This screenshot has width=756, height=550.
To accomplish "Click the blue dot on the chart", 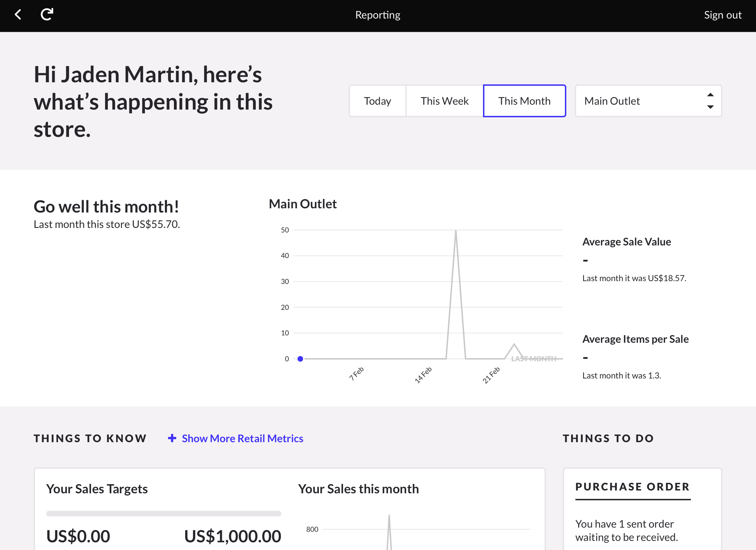I will [x=300, y=359].
